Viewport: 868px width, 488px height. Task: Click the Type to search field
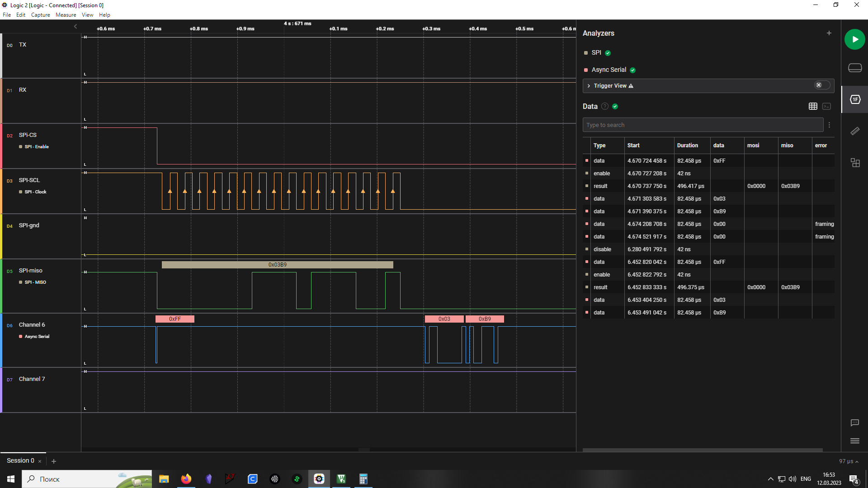[703, 125]
